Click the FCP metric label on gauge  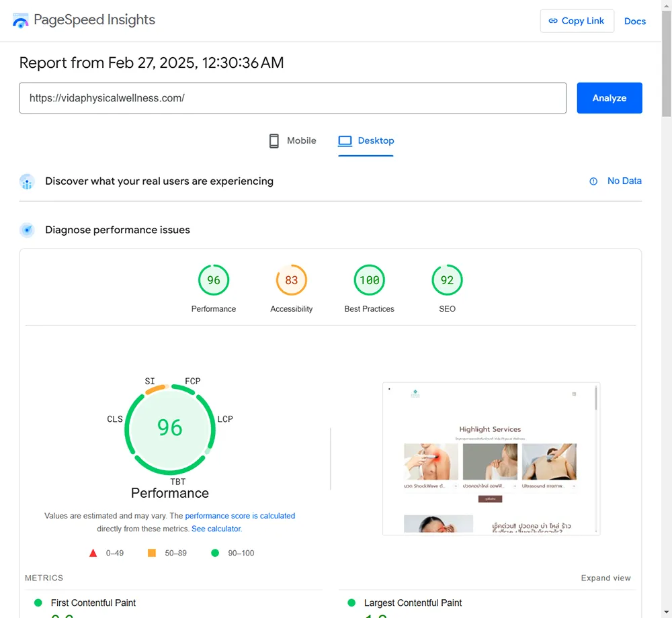[192, 381]
